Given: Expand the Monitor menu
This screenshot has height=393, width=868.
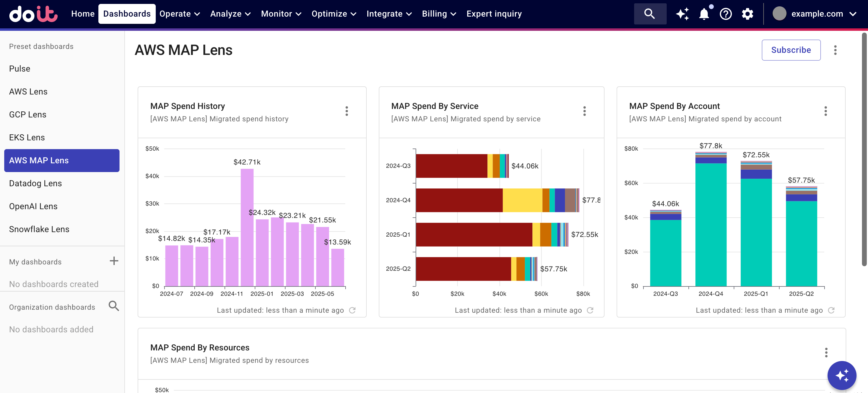Looking at the screenshot, I should tap(281, 14).
